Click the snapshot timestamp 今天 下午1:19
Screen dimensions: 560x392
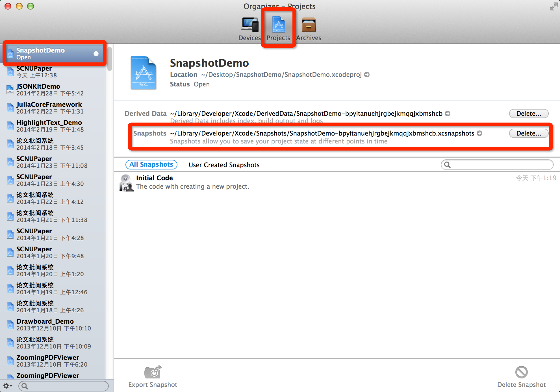pos(536,178)
